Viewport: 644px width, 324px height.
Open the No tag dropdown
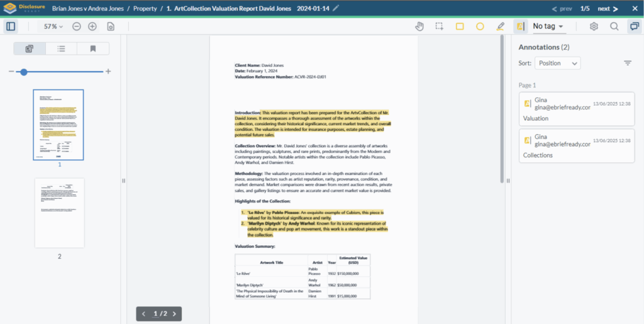pyautogui.click(x=548, y=26)
